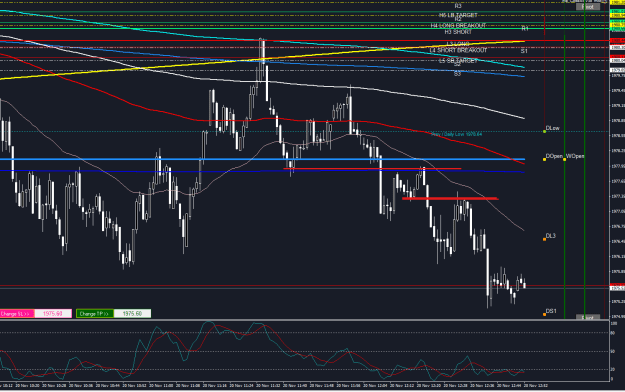Image resolution: width=625 pixels, height=392 pixels.
Task: Click the orange dot beside DS1
Action: (544, 315)
